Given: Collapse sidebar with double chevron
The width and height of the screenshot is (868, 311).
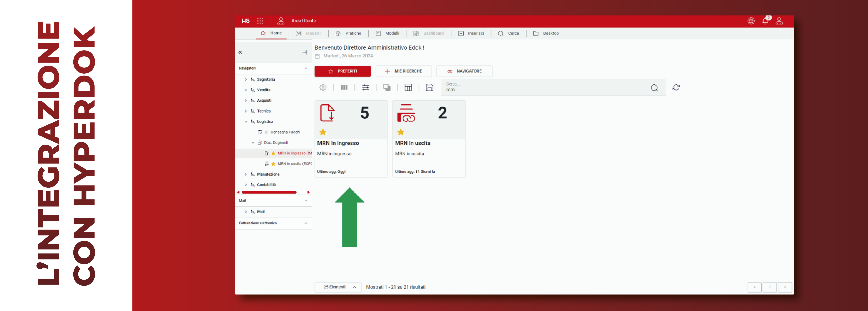Looking at the screenshot, I should click(x=240, y=52).
